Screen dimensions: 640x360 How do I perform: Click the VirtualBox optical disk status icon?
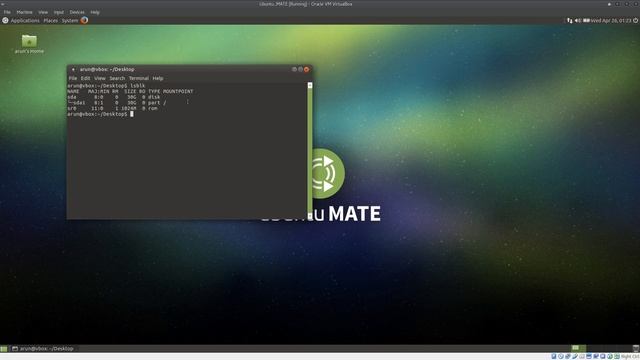(560, 356)
